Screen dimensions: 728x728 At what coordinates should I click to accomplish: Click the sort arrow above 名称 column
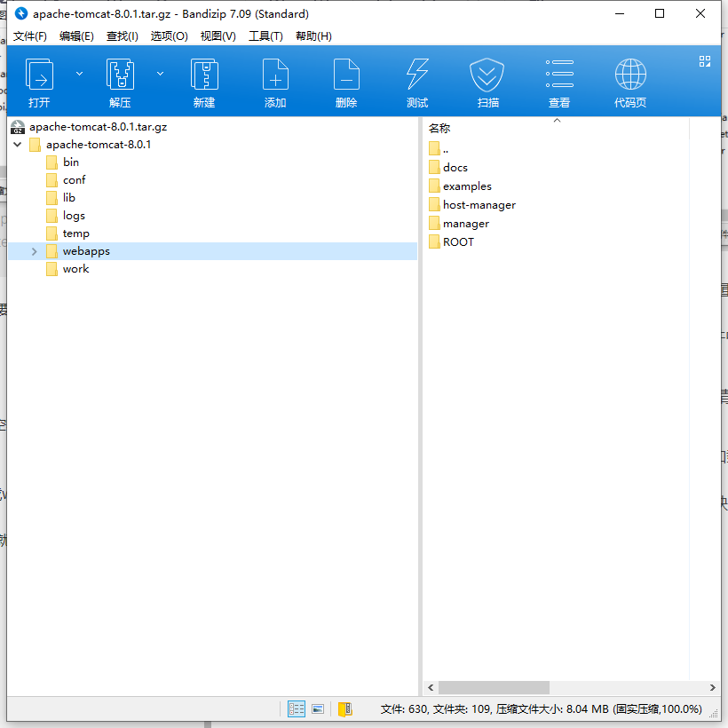point(558,120)
